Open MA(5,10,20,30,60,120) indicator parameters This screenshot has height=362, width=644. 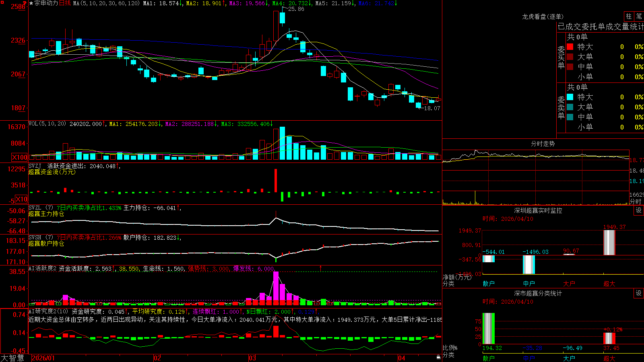[x=106, y=3]
